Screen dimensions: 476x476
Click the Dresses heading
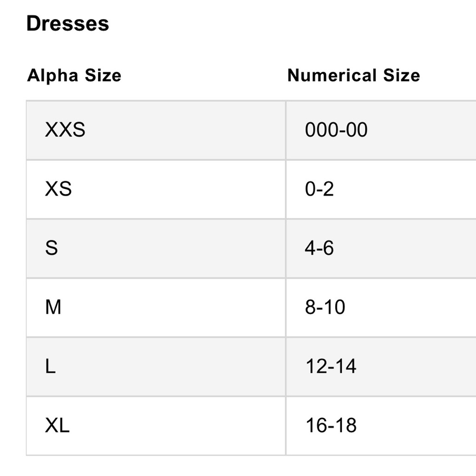pyautogui.click(x=68, y=23)
